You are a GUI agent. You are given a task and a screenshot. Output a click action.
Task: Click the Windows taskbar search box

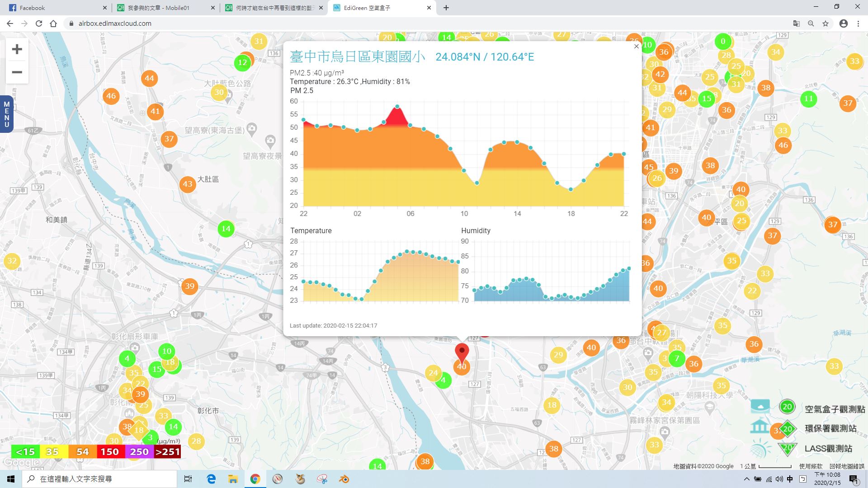(x=100, y=479)
